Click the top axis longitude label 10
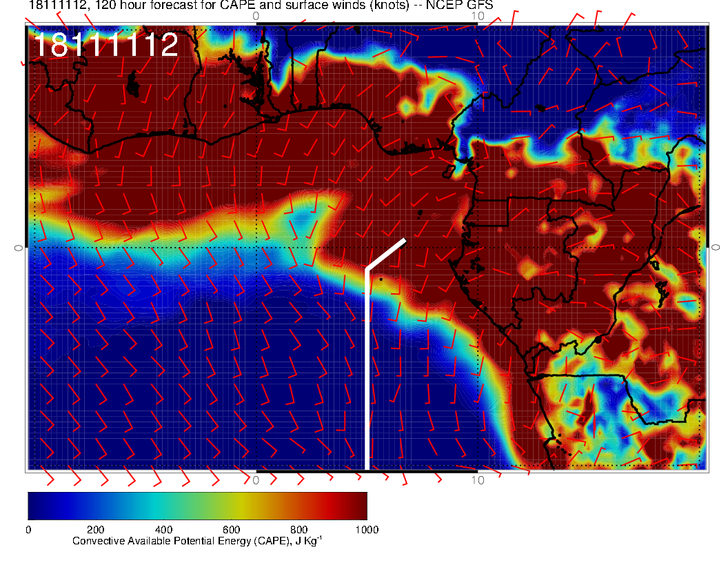Image resolution: width=728 pixels, height=563 pixels. point(476,15)
